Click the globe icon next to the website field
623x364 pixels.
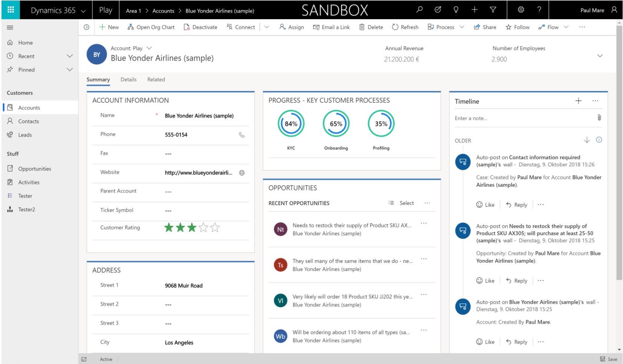click(x=242, y=174)
